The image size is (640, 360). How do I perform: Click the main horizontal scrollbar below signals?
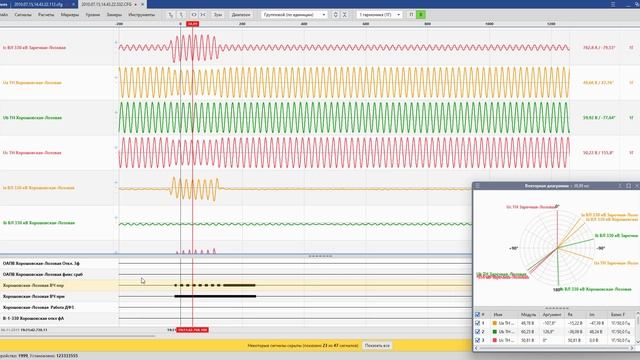click(x=78, y=336)
